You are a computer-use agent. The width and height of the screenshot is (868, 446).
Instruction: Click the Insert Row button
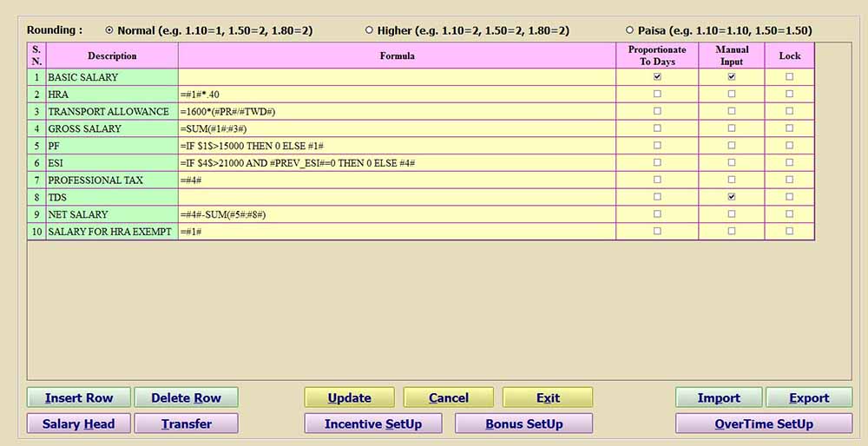coord(79,398)
